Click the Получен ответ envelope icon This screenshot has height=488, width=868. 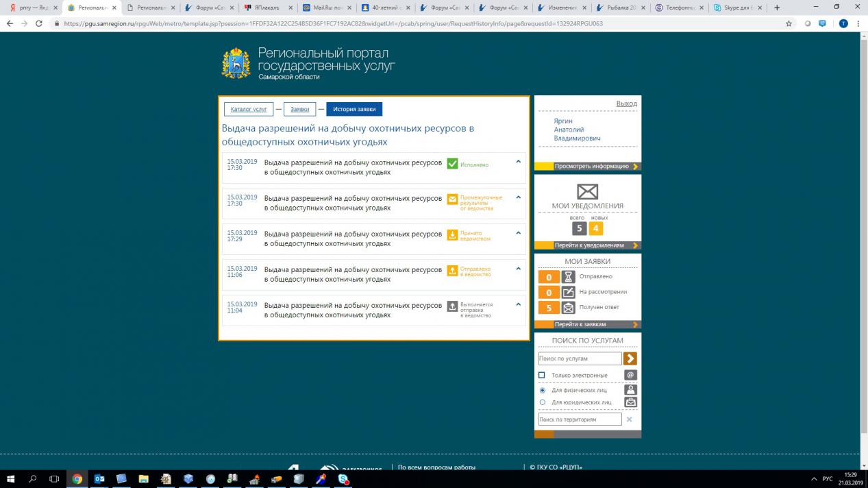(568, 308)
